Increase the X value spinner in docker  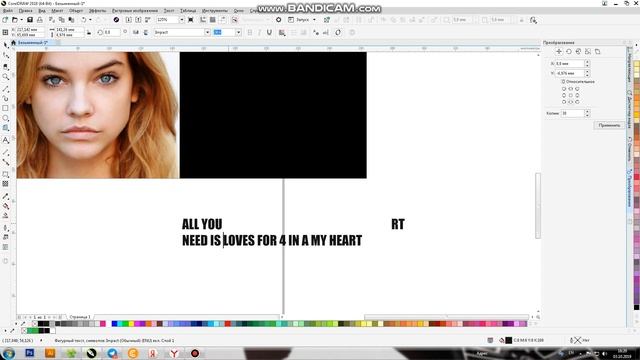pos(587,62)
